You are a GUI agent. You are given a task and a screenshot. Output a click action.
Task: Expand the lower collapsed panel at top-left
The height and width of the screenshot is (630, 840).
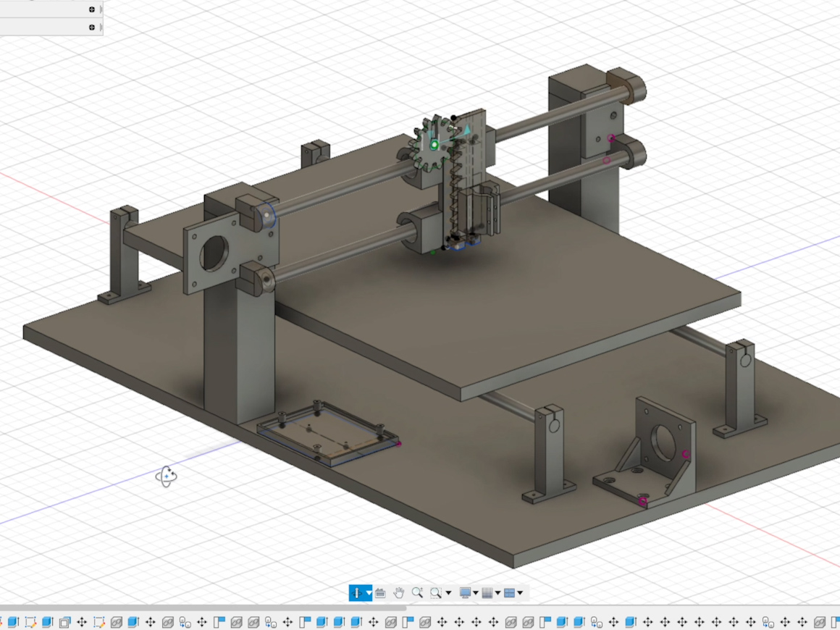pos(92,28)
